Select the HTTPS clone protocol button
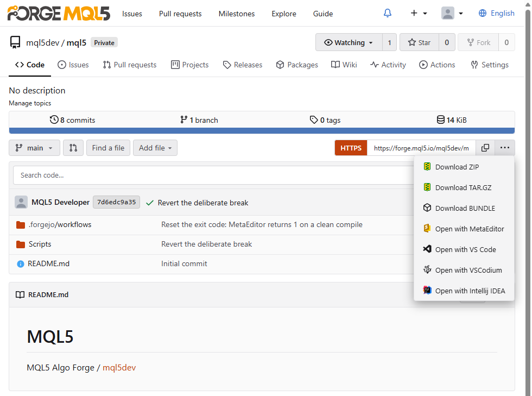This screenshot has width=532, height=396. 351,148
